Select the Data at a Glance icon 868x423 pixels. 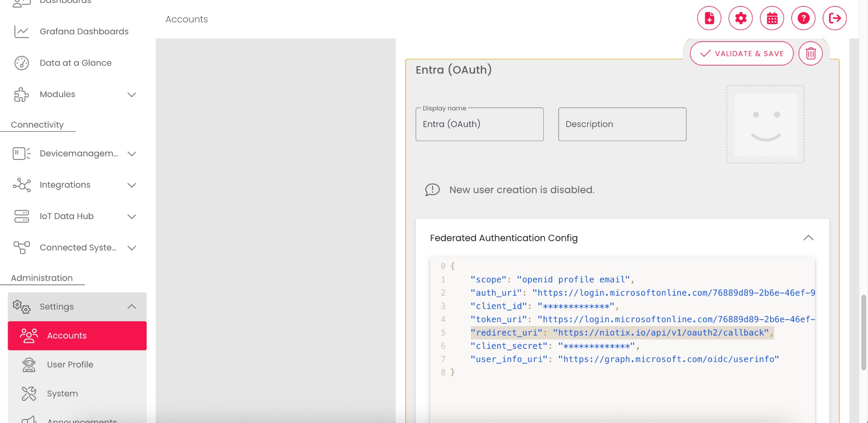[22, 62]
